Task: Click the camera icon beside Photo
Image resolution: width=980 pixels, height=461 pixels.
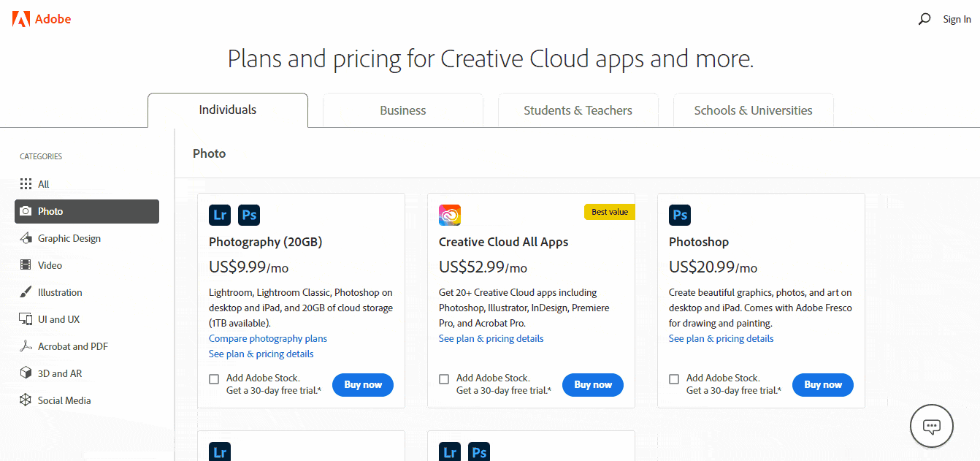Action: click(x=26, y=211)
